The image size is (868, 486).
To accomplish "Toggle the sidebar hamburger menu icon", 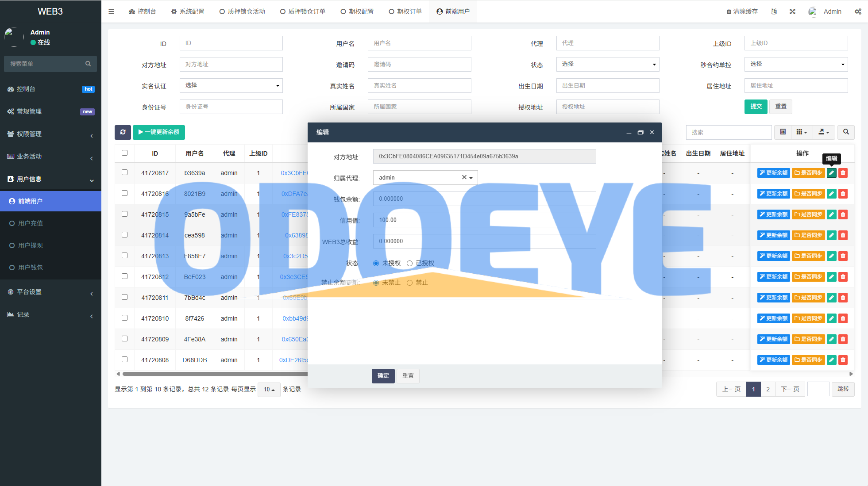I will (x=111, y=11).
